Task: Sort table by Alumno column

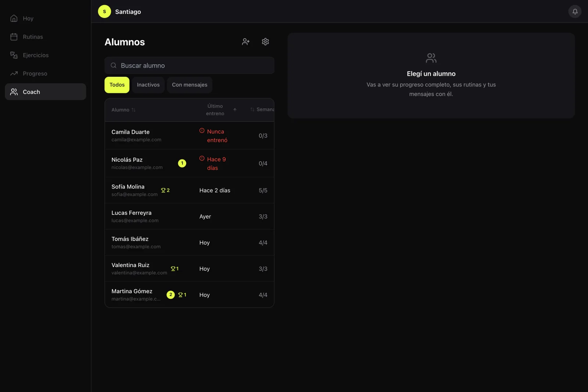Action: tap(123, 110)
